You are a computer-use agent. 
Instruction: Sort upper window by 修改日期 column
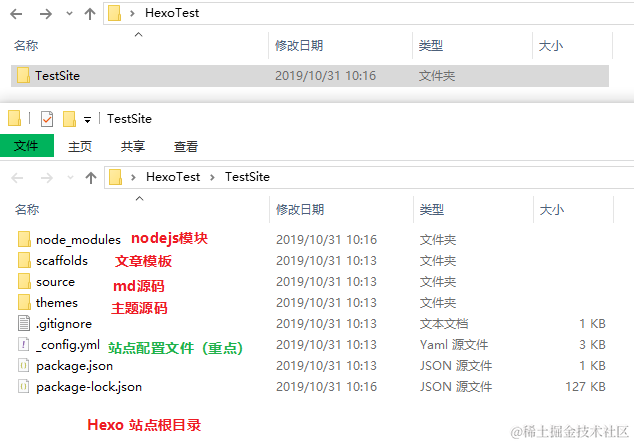299,45
